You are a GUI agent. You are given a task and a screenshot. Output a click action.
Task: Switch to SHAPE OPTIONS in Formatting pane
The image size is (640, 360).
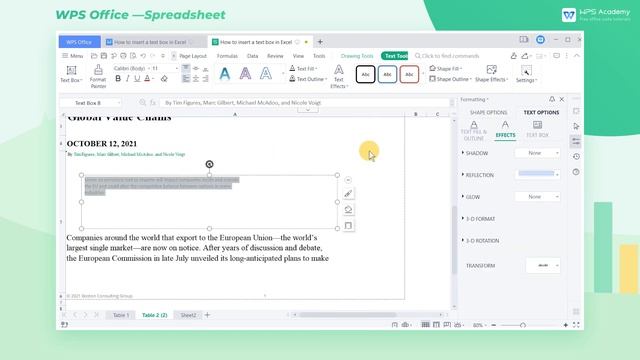coord(489,113)
